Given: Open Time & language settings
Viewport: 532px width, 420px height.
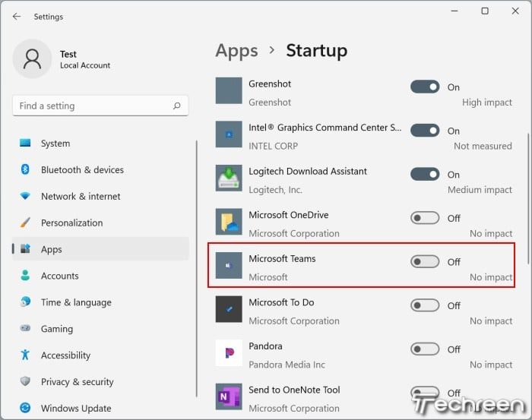Looking at the screenshot, I should pyautogui.click(x=100, y=302).
